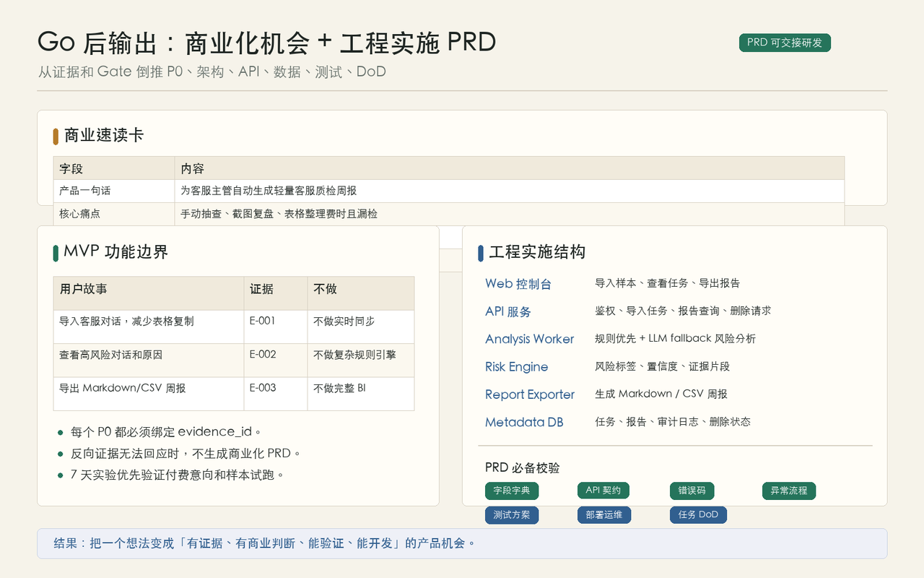This screenshot has height=578, width=924.
Task: Select the bullet '7 天实验优先验证付费意向和样本试跑。'
Action: pyautogui.click(x=177, y=475)
